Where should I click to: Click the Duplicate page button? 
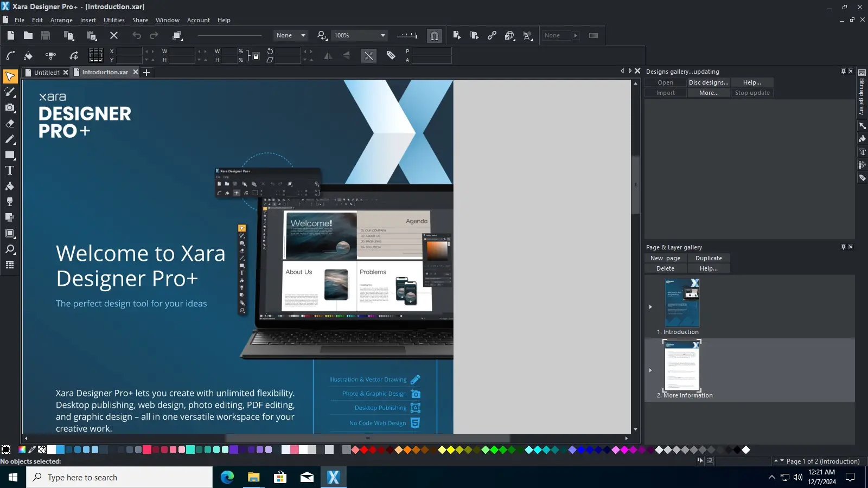click(x=709, y=259)
